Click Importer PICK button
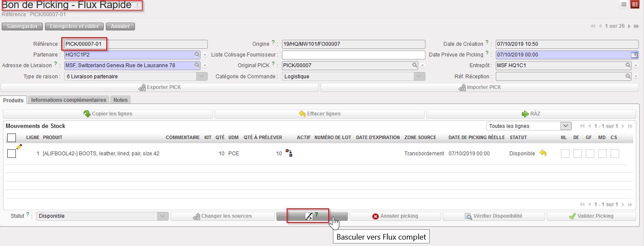 479,87
